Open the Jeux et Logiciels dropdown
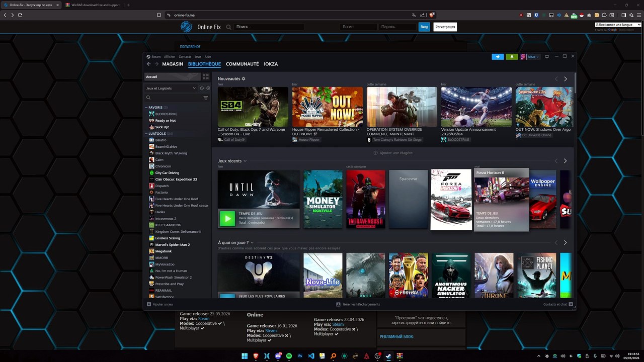Screen dimensions: 644x362 coord(171,88)
